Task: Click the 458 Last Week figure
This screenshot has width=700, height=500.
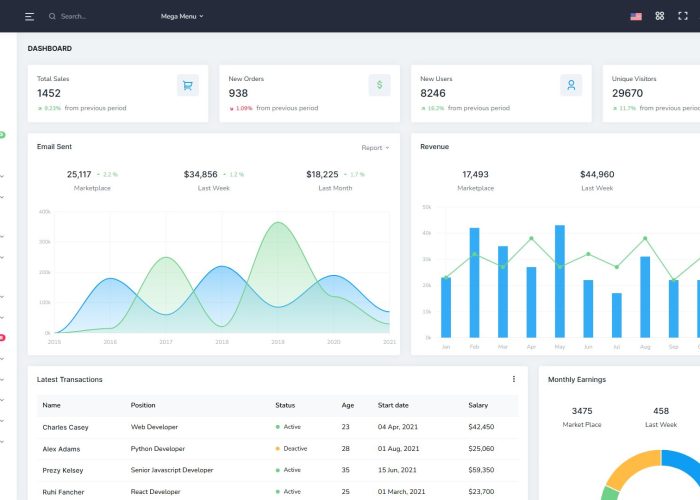Action: 661,411
